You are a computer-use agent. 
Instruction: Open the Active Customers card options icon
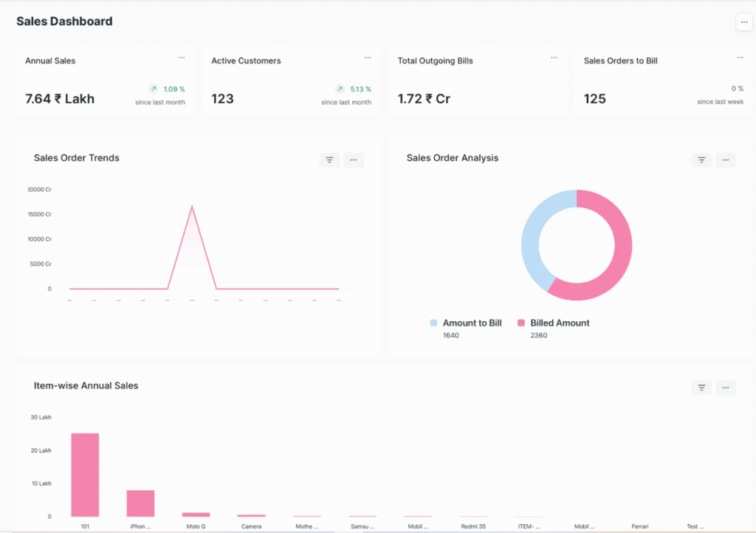click(x=368, y=57)
